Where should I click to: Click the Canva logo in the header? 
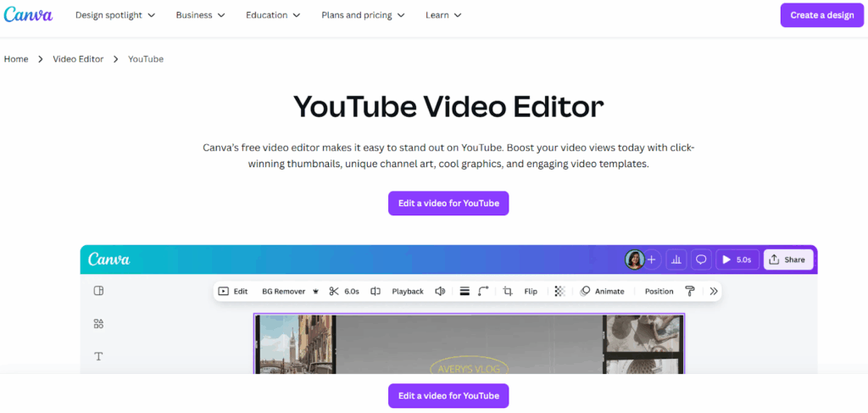pos(28,15)
